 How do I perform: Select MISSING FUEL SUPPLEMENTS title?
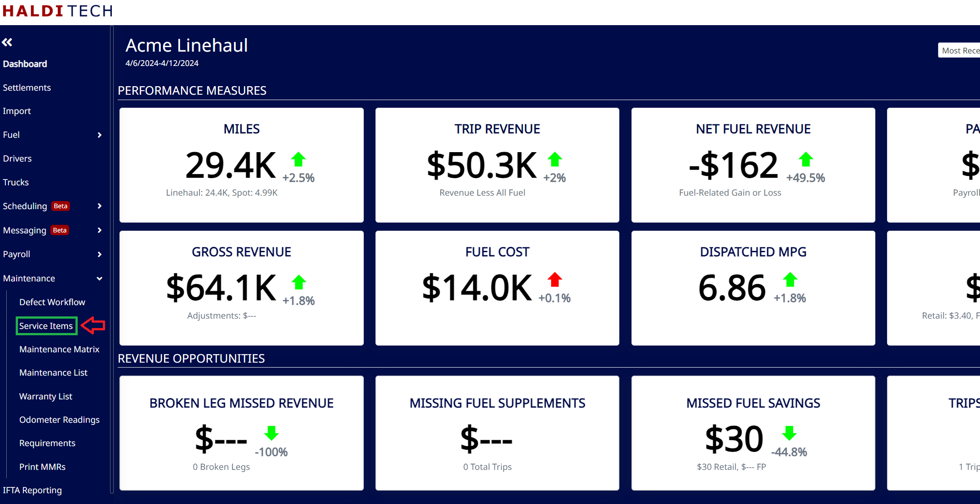pyautogui.click(x=497, y=403)
